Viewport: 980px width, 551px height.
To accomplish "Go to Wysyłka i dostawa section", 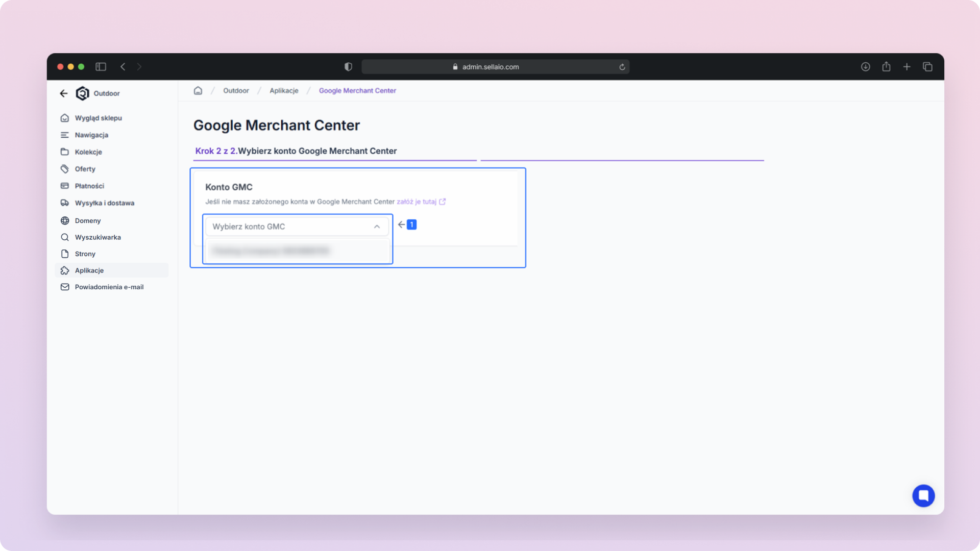I will (x=104, y=203).
